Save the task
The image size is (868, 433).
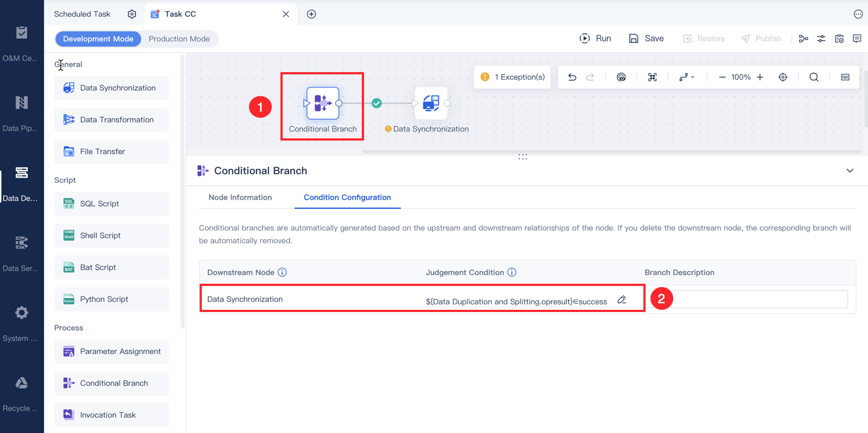tap(646, 39)
